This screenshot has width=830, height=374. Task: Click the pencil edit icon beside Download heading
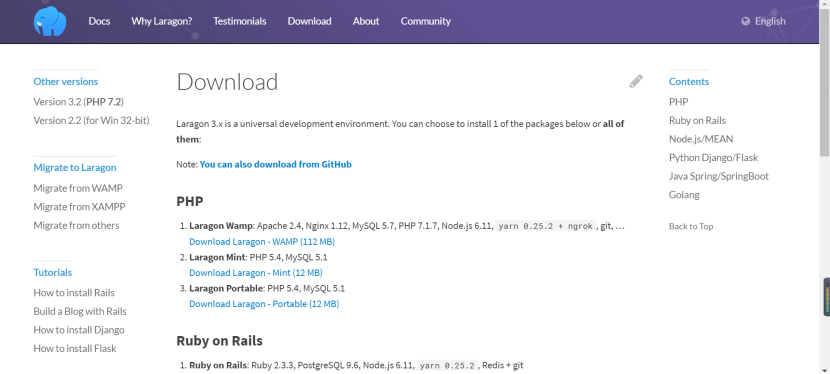[636, 81]
